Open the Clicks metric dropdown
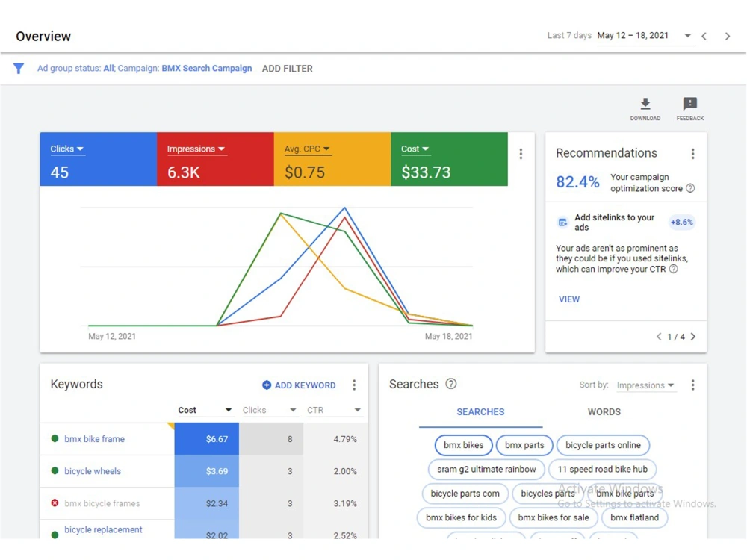The width and height of the screenshot is (747, 560). pyautogui.click(x=67, y=149)
